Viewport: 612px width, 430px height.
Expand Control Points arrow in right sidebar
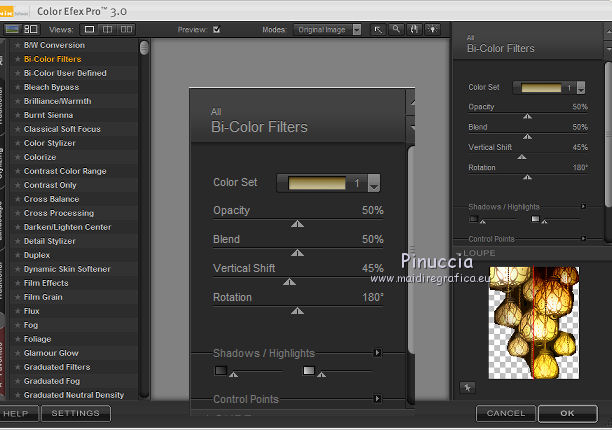584,238
